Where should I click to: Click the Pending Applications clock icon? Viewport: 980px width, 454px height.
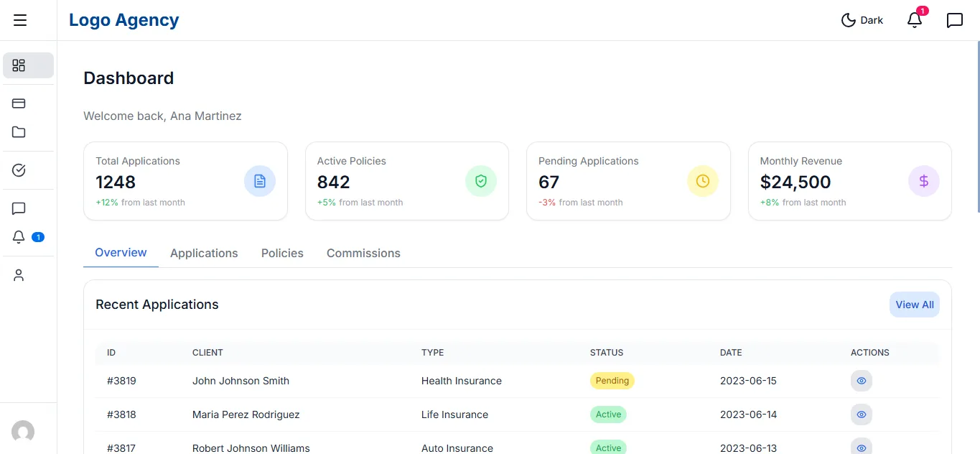pyautogui.click(x=703, y=181)
